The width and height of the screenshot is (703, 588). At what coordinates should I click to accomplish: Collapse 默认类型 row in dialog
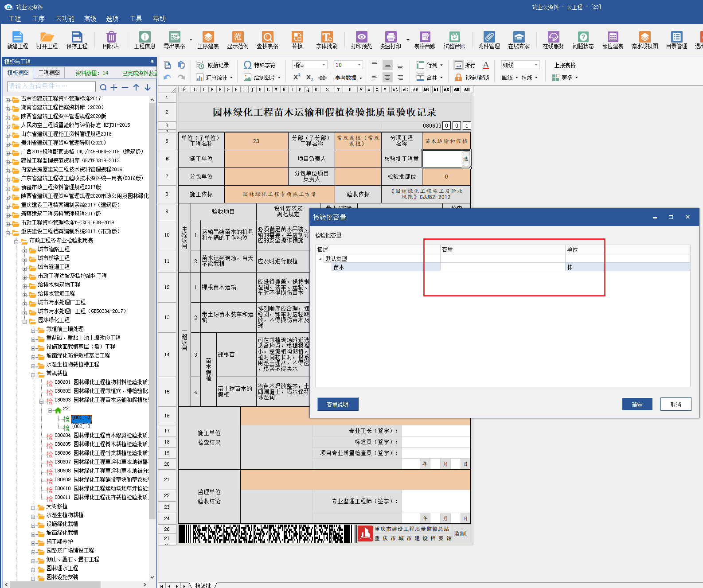(x=320, y=259)
